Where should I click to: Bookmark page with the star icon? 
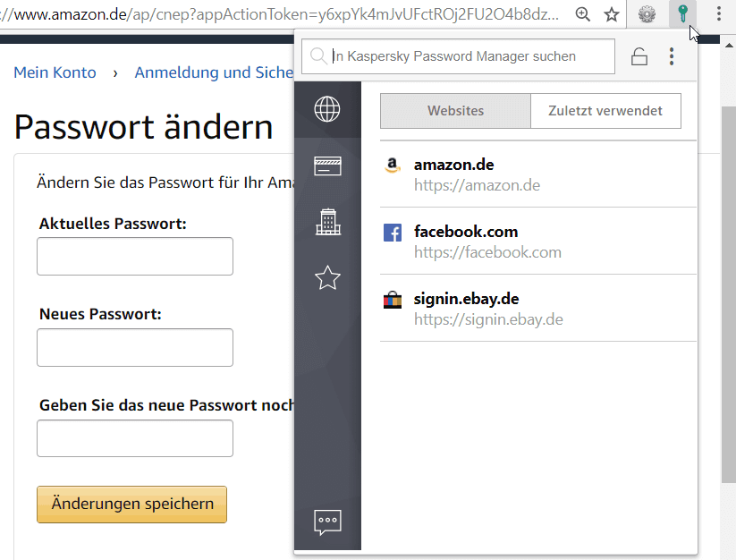pos(611,14)
